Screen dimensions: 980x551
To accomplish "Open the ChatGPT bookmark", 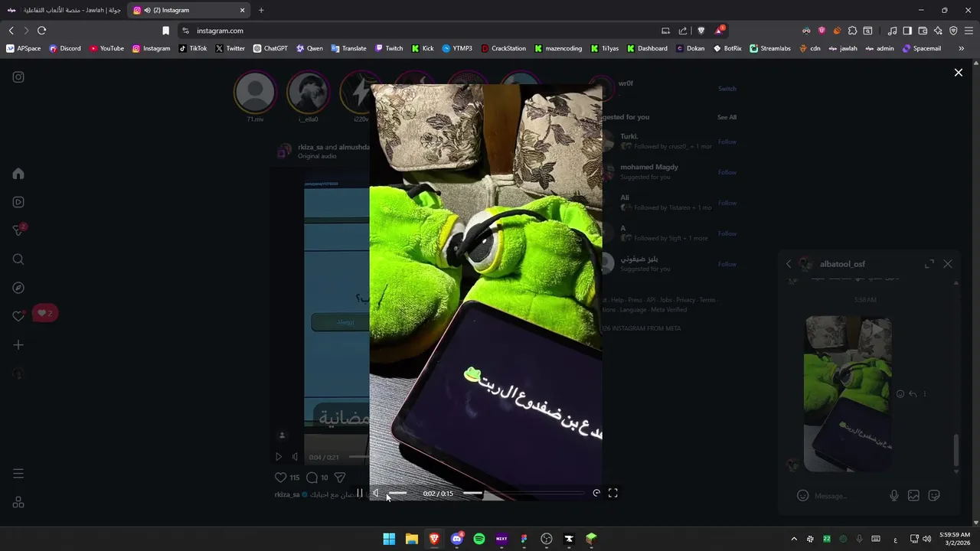I will pos(270,48).
